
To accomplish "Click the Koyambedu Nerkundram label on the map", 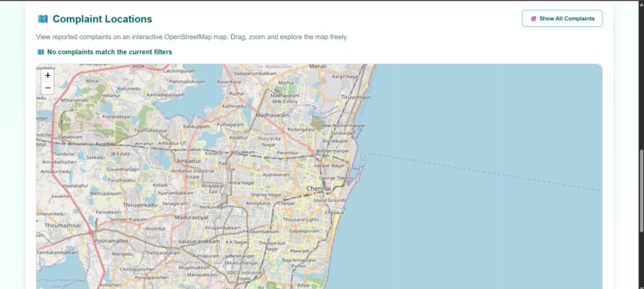I will click(213, 208).
